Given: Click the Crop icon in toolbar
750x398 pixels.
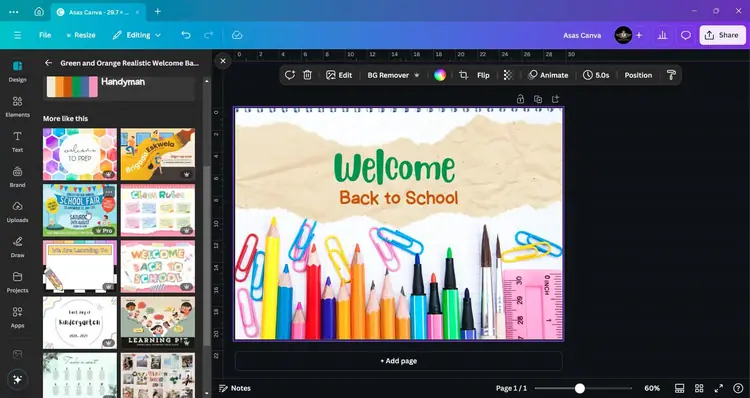Looking at the screenshot, I should point(463,75).
